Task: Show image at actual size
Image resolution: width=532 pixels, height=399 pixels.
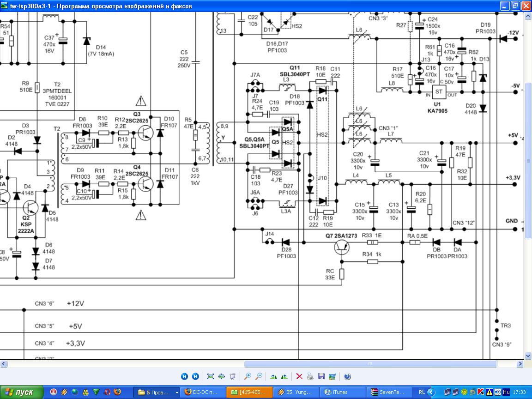Action: point(222,376)
